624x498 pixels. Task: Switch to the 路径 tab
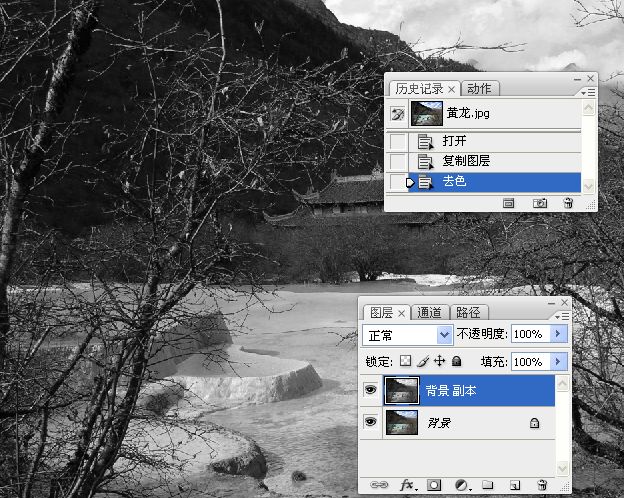[468, 312]
